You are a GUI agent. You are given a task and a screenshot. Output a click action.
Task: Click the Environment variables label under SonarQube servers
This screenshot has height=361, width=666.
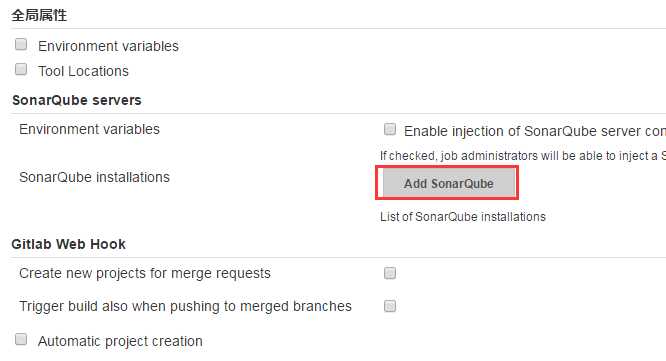click(89, 129)
